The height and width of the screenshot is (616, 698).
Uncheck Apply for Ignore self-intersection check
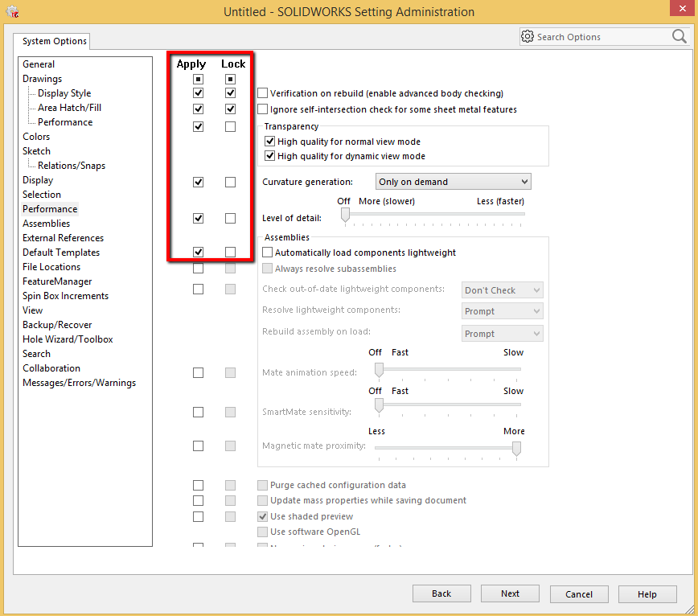[198, 109]
